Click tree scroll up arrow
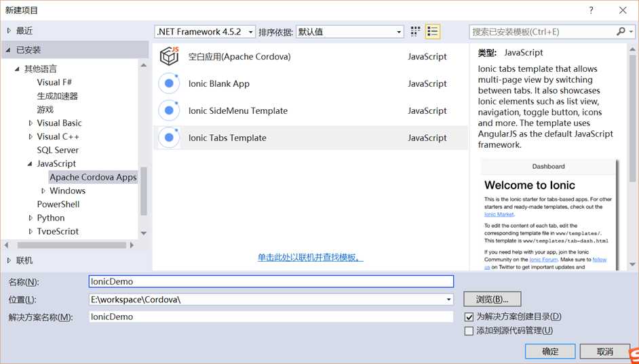The height and width of the screenshot is (364, 639). pos(143,65)
